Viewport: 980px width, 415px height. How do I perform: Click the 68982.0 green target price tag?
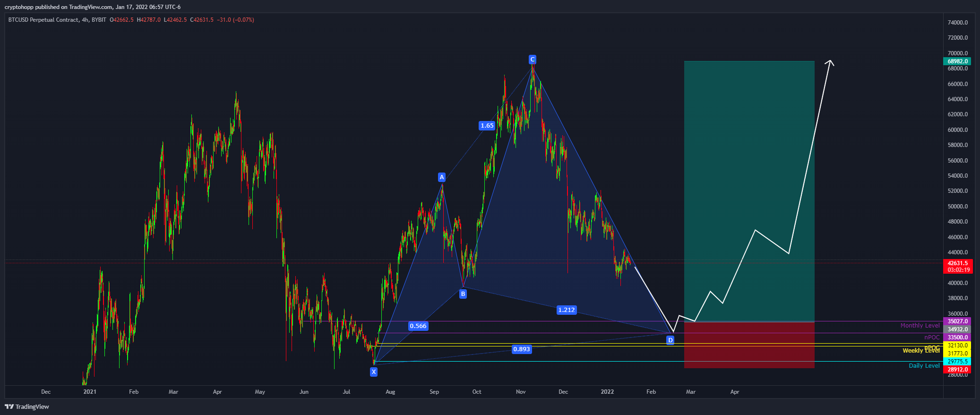[957, 61]
